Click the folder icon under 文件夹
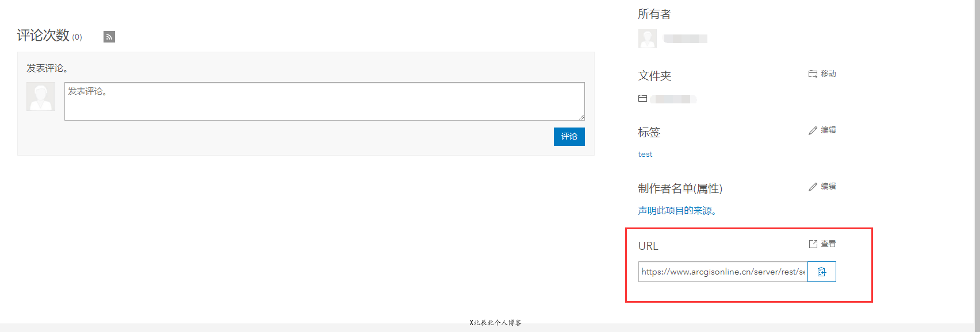This screenshot has width=980, height=332. tap(642, 99)
